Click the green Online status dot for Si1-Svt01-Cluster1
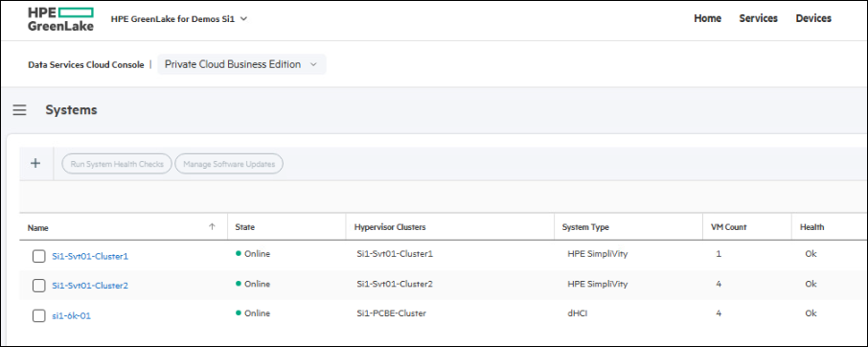The height and width of the screenshot is (347, 868). click(239, 254)
